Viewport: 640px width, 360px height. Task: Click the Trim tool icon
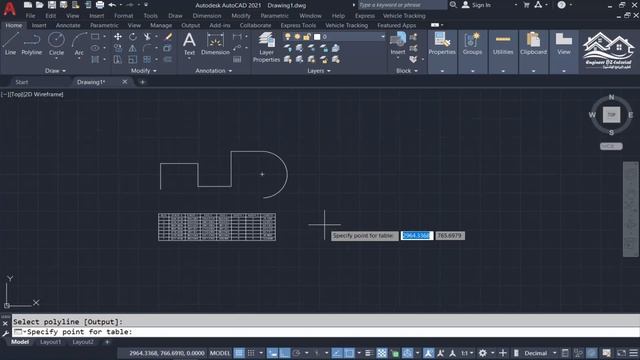pyautogui.click(x=147, y=37)
